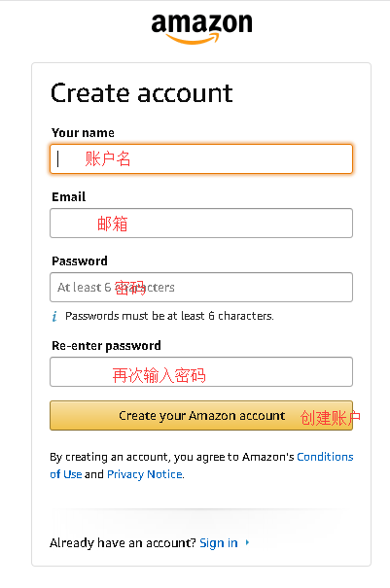
Task: Click the Amazon logo at top
Action: (201, 29)
